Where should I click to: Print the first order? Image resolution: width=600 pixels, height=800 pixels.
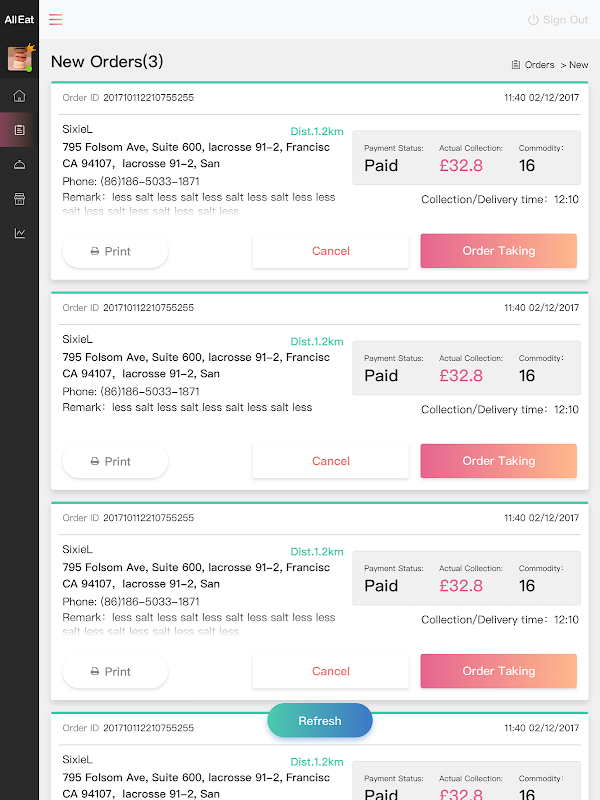click(x=115, y=251)
